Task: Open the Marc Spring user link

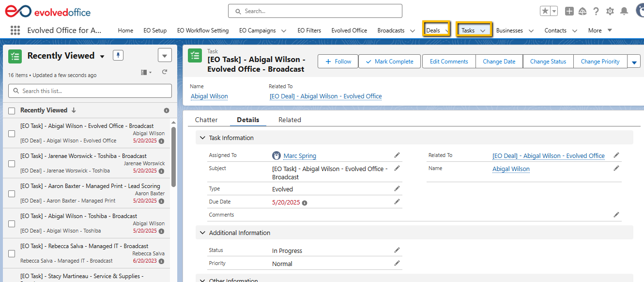Action: [x=299, y=156]
